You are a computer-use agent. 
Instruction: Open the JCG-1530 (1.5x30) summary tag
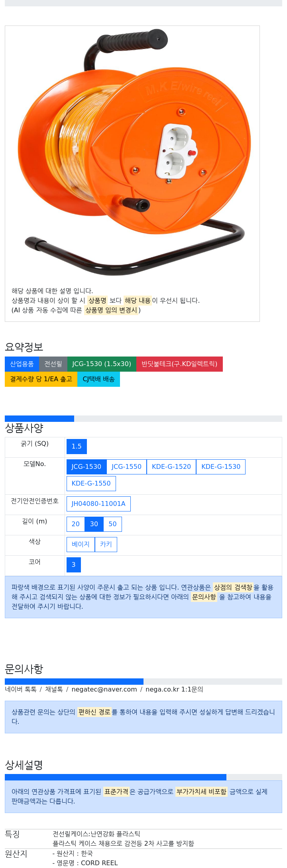102,364
